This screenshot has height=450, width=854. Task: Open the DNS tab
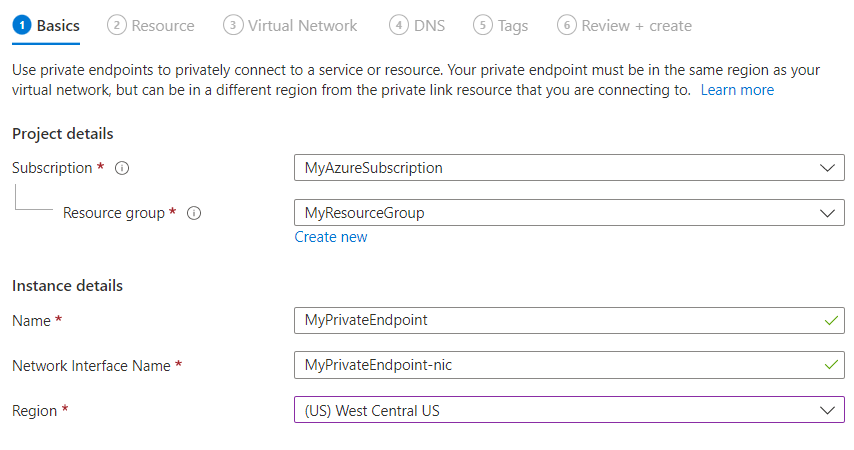tap(429, 26)
